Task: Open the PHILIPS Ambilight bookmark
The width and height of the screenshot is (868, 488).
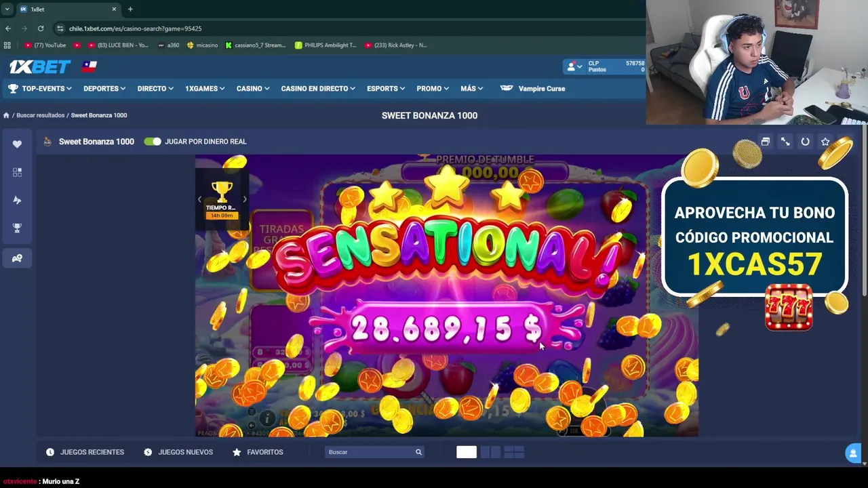Action: coord(325,45)
